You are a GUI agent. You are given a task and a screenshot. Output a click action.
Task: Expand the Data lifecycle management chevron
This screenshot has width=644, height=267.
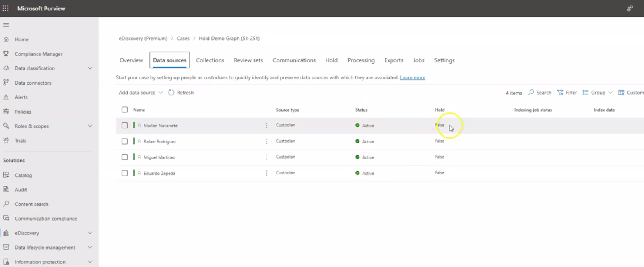[90, 247]
